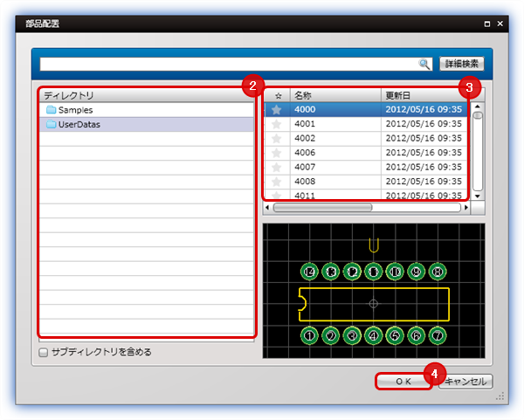Toggle favorite star for part 4008
524x420 pixels.
tap(276, 182)
